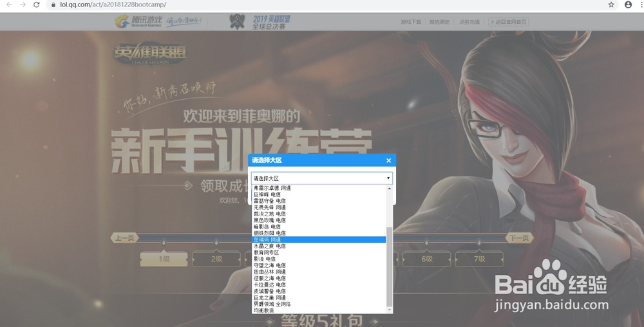644x327 pixels.
Task: Click the browser back arrow
Action: [x=9, y=5]
